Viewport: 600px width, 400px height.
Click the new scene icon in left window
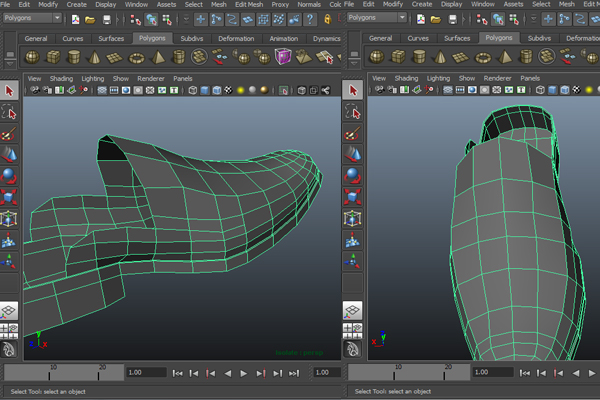[75, 19]
